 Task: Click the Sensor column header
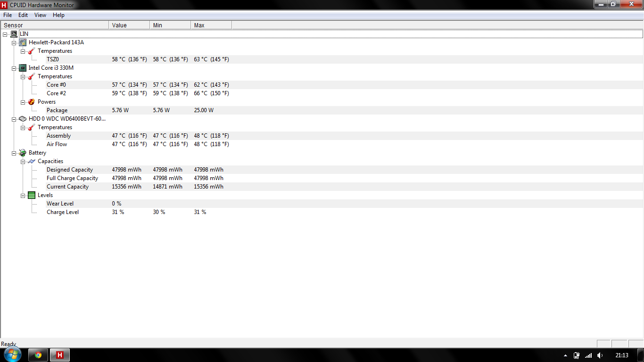pyautogui.click(x=55, y=25)
